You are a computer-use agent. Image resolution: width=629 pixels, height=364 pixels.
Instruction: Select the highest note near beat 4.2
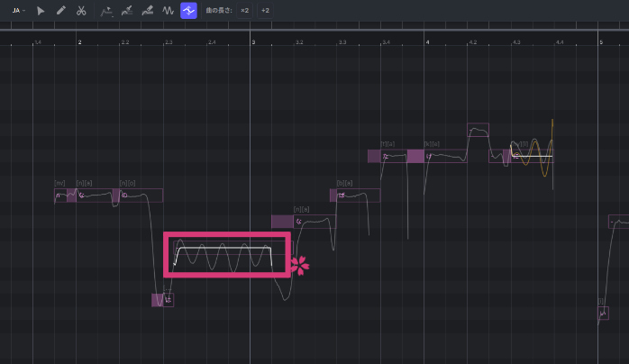click(478, 130)
